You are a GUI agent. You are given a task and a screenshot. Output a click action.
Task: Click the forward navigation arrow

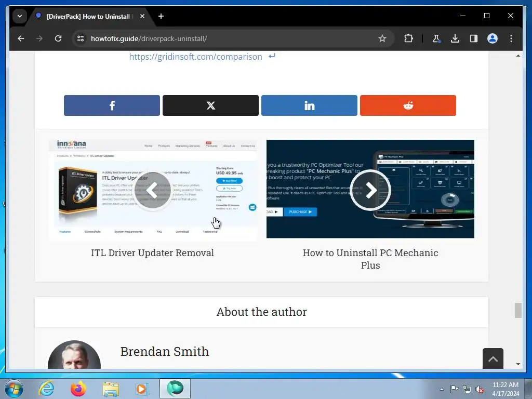point(39,38)
